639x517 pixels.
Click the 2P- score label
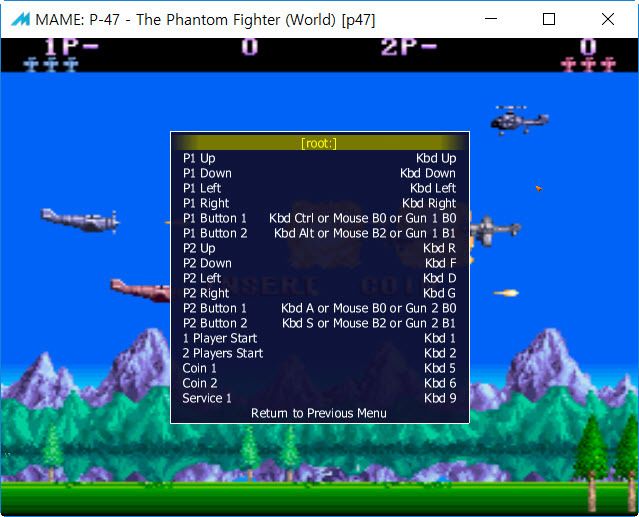click(409, 46)
